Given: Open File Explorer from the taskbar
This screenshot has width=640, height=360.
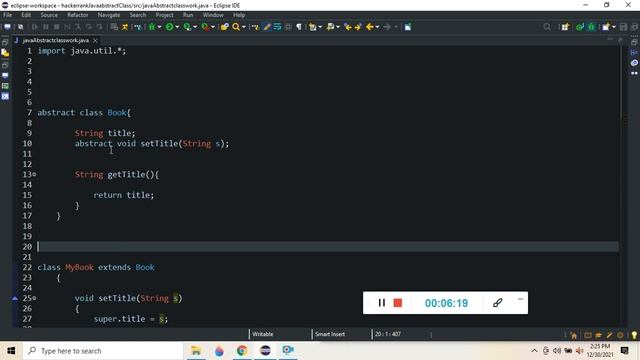Looking at the screenshot, I should coord(196,351).
